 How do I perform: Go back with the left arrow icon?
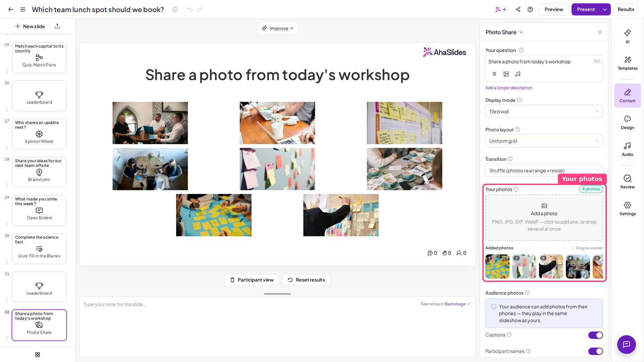(11, 9)
